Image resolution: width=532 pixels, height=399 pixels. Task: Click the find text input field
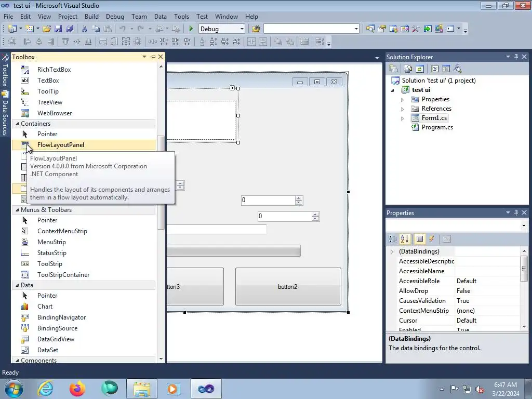click(x=308, y=29)
